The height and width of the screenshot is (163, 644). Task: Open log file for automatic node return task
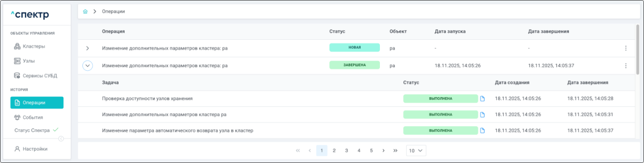click(482, 130)
